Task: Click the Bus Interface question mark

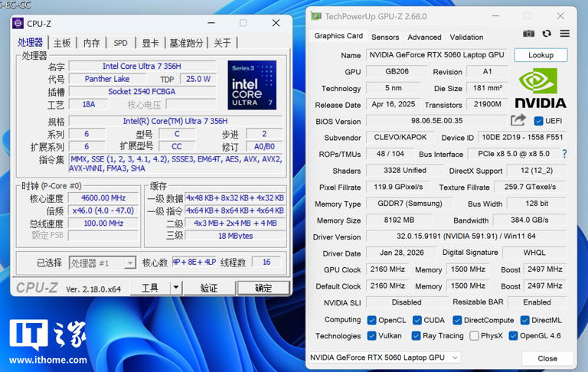Action: click(564, 154)
